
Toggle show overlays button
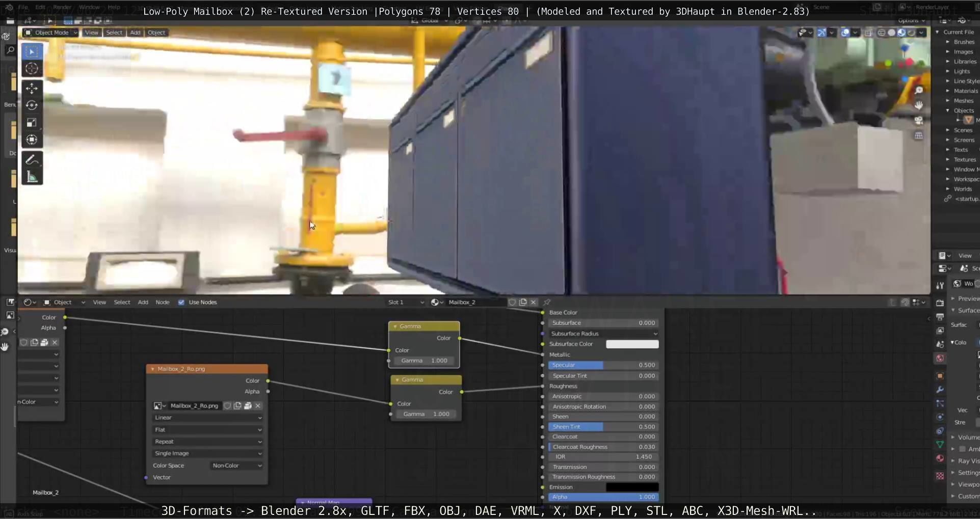coord(845,33)
